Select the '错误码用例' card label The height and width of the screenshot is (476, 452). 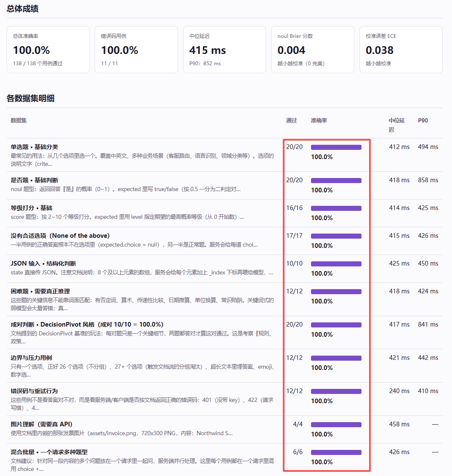pos(114,36)
